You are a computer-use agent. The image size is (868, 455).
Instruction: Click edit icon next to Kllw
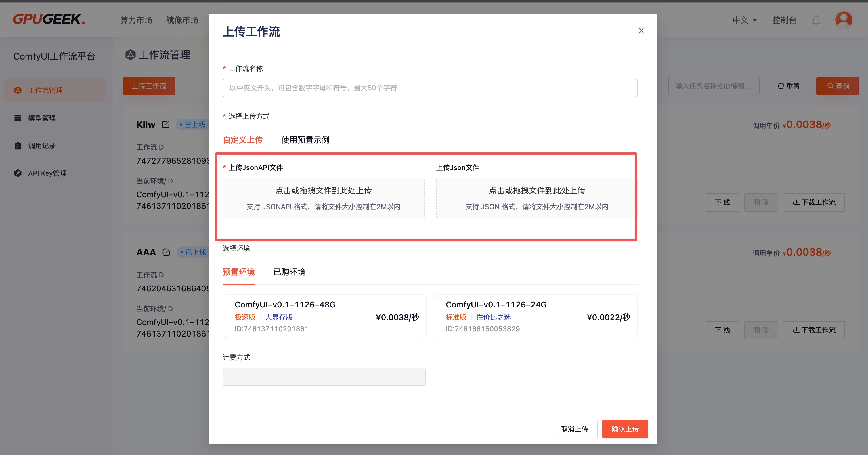[x=165, y=125]
